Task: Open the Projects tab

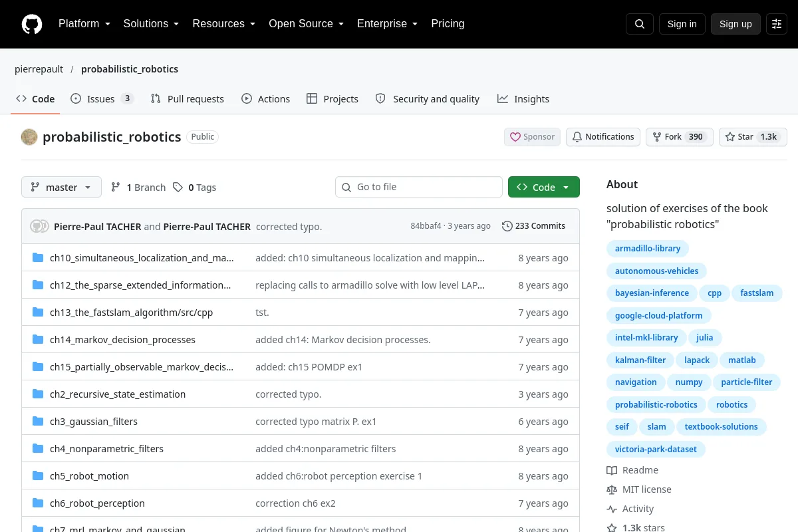Action: pos(332,99)
